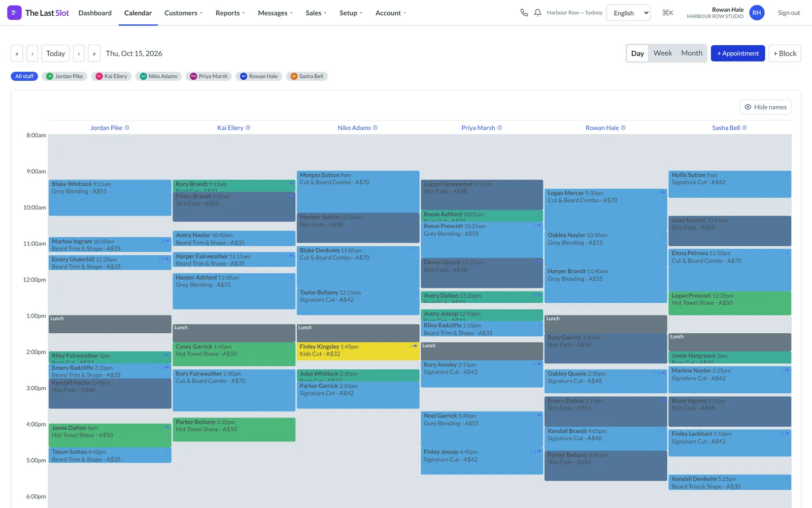Viewport: 812px width, 508px height.
Task: Open Blake Whitlock 9:15am Grey Blending appointment
Action: (110, 198)
